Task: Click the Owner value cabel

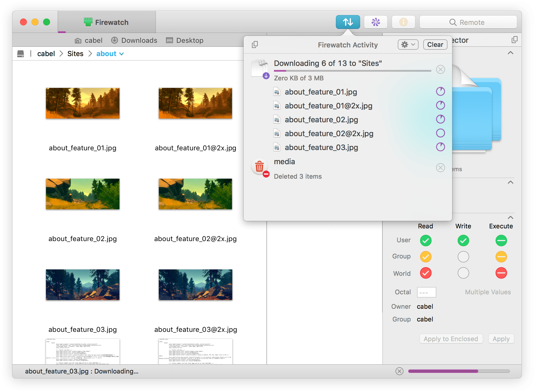Action: click(425, 306)
